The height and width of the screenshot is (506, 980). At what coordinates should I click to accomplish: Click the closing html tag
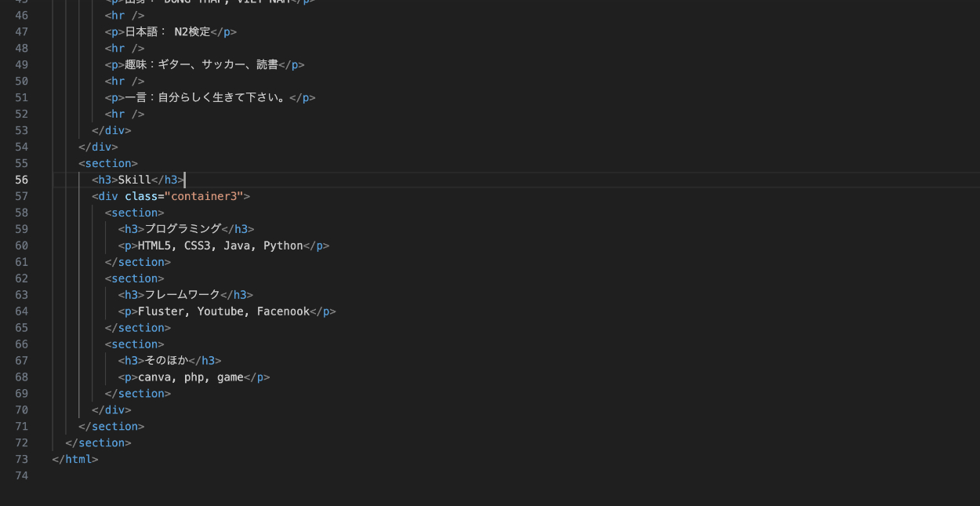[x=75, y=460]
